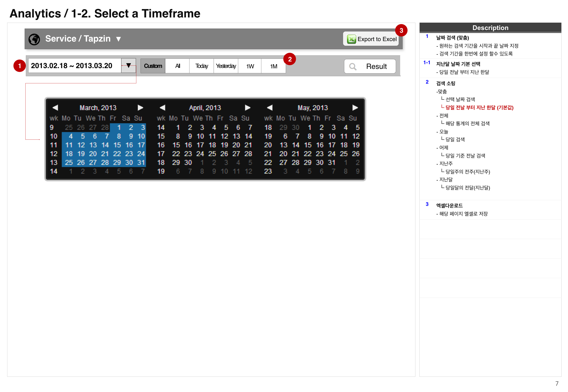This screenshot has height=392, width=568.
Task: Select the 1W timeframe tab
Action: click(250, 66)
